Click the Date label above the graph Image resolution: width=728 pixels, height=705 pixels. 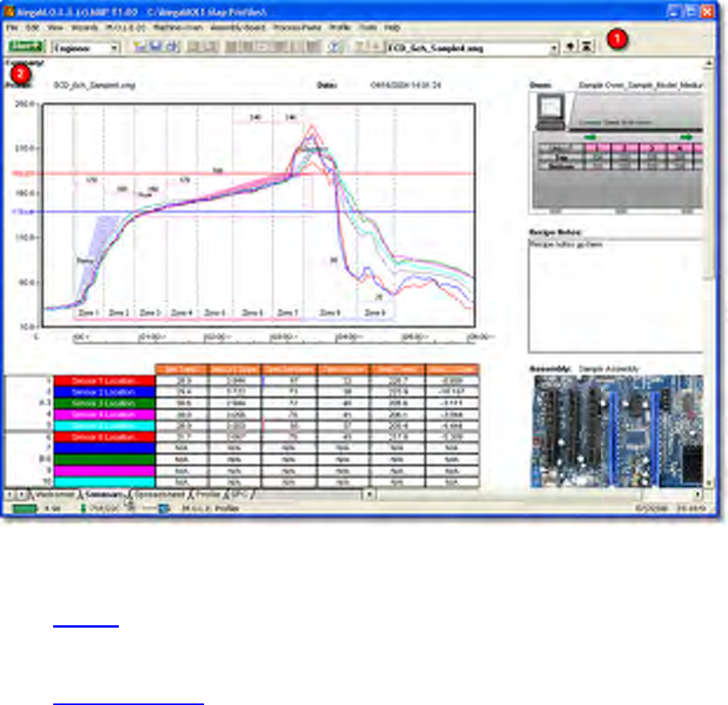coord(327,85)
